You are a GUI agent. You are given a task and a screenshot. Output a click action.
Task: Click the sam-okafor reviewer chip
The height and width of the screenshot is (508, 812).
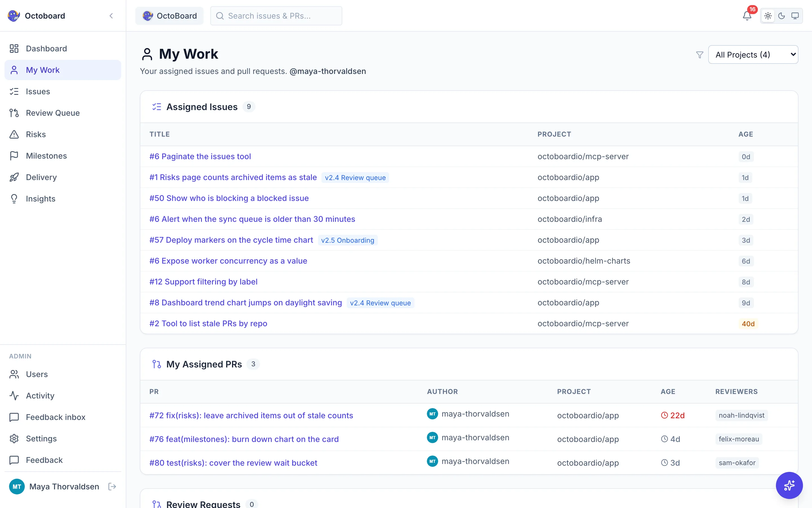point(737,463)
